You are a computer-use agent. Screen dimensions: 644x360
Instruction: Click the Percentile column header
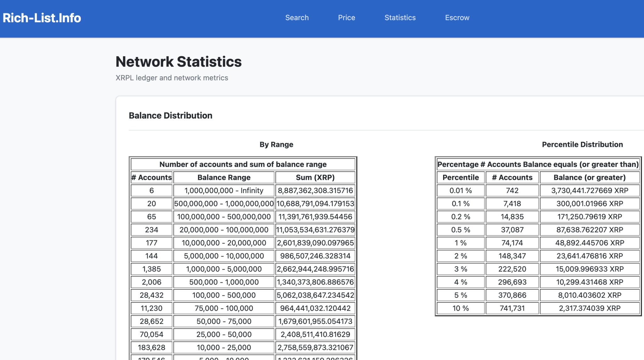coord(460,177)
